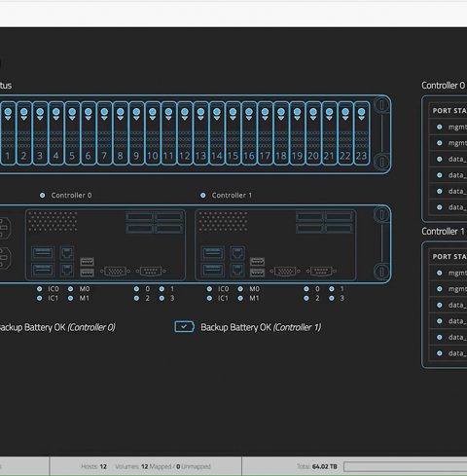Click last data port row under Controller 1
467x476 pixels.
(x=448, y=353)
